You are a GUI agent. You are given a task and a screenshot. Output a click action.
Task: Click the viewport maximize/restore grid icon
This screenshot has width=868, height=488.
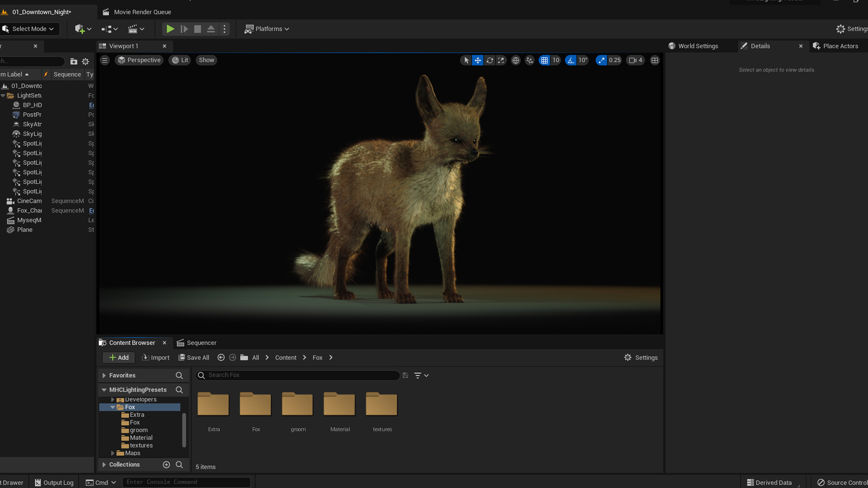point(654,60)
